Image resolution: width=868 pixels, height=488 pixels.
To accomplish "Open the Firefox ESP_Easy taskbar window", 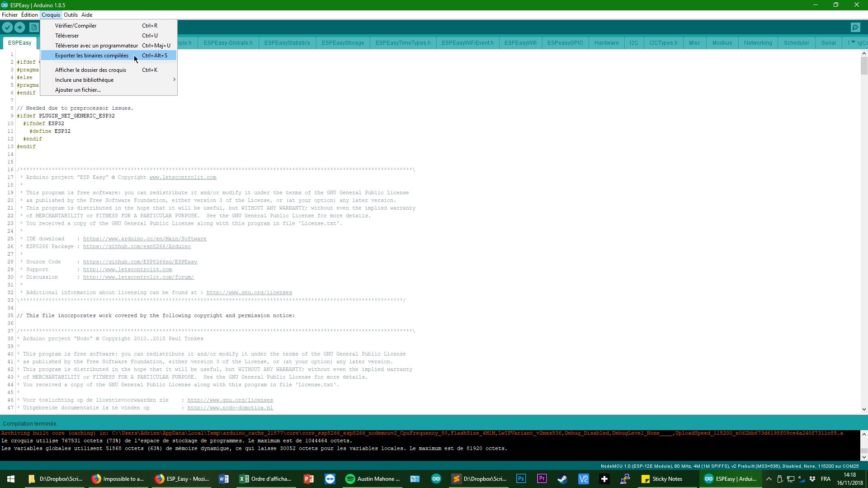I will tap(182, 479).
